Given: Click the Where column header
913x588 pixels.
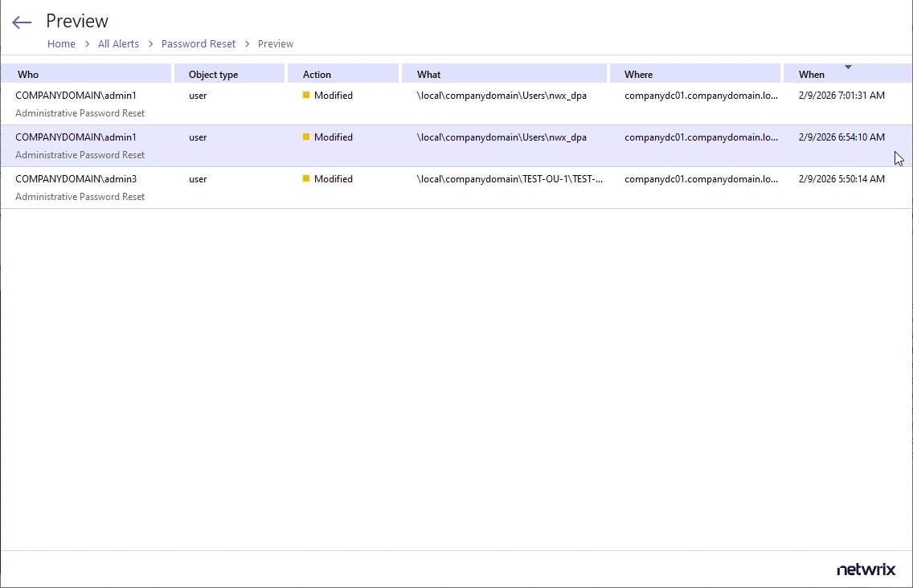Looking at the screenshot, I should point(638,74).
